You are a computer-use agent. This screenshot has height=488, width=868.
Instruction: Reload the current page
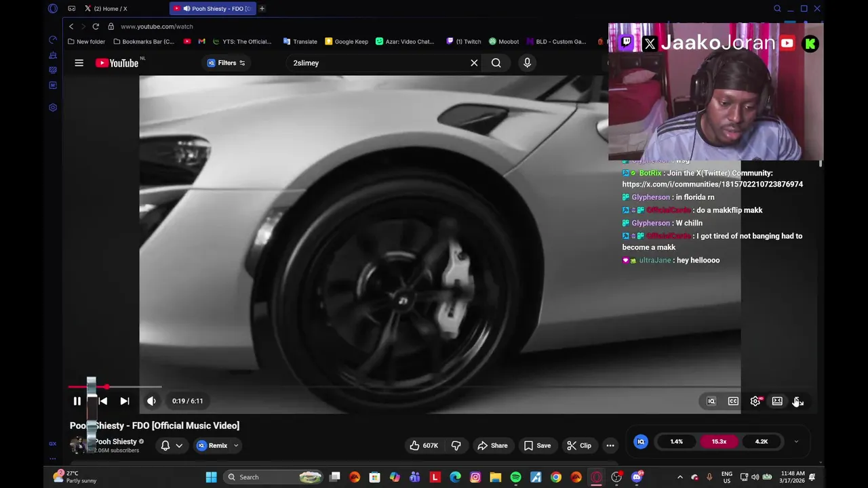pos(96,26)
